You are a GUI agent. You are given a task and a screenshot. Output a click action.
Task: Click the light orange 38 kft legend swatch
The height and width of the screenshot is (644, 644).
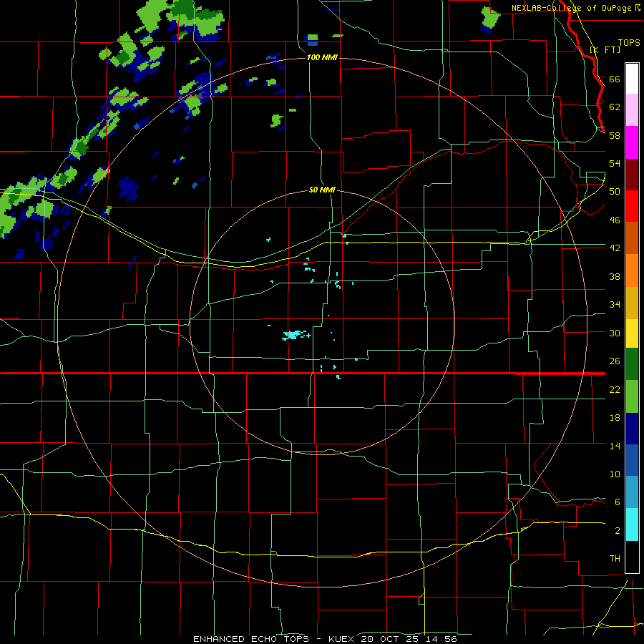coord(632,270)
